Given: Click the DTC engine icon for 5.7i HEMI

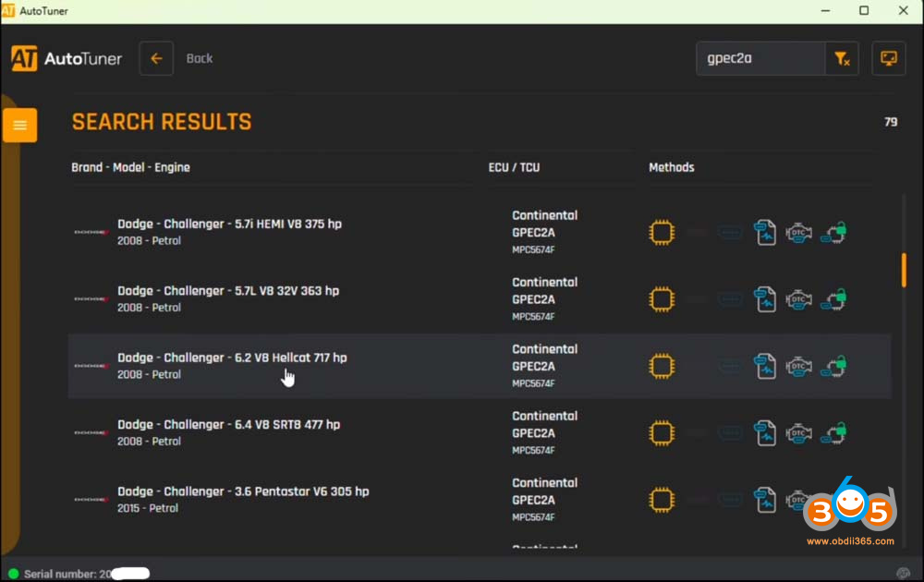Looking at the screenshot, I should 798,232.
